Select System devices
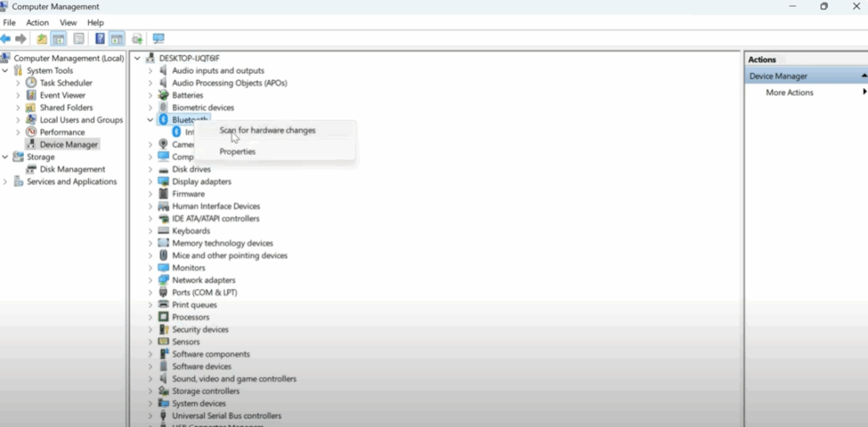The image size is (868, 427). click(x=198, y=403)
